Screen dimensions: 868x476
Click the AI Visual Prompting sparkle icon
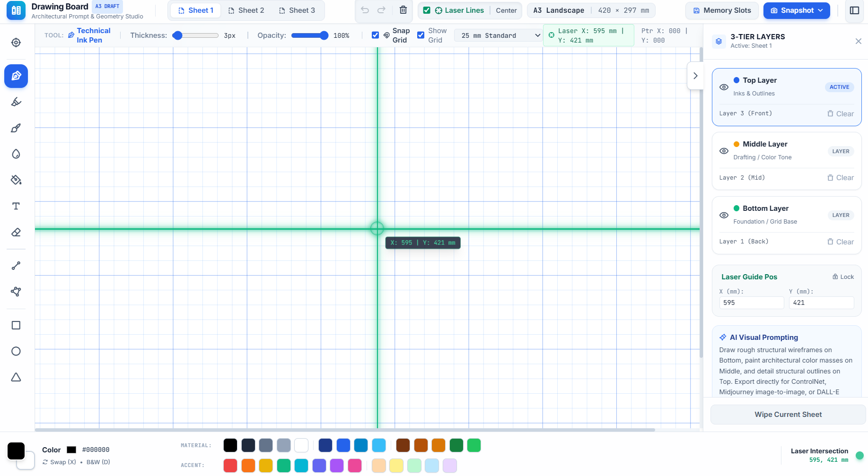tap(723, 338)
